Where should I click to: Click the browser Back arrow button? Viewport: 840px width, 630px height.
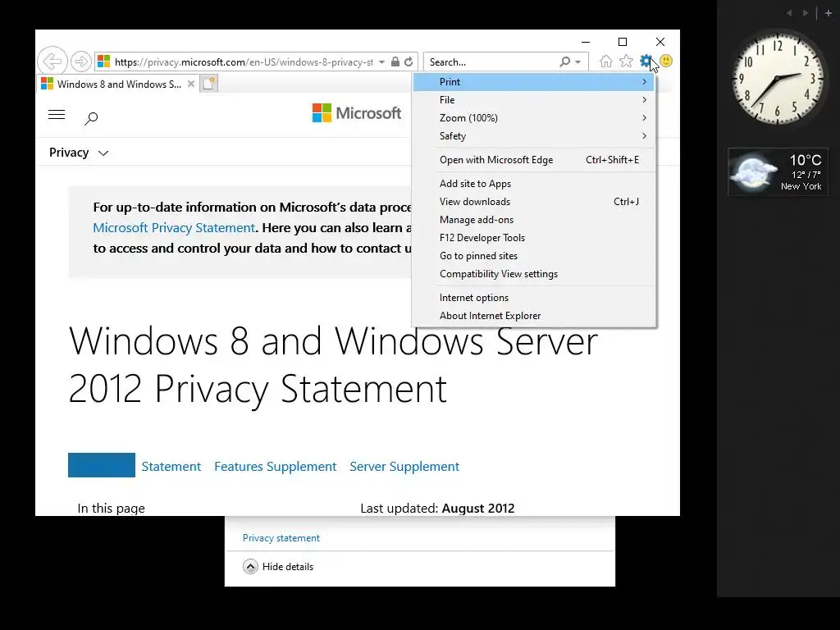52,62
